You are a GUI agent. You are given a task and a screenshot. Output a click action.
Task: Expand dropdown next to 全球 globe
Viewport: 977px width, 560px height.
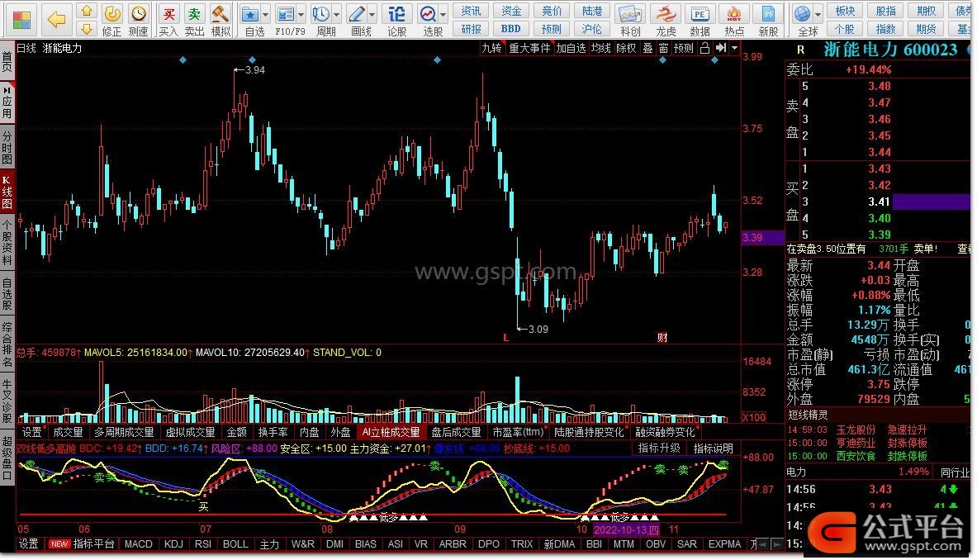(x=818, y=14)
